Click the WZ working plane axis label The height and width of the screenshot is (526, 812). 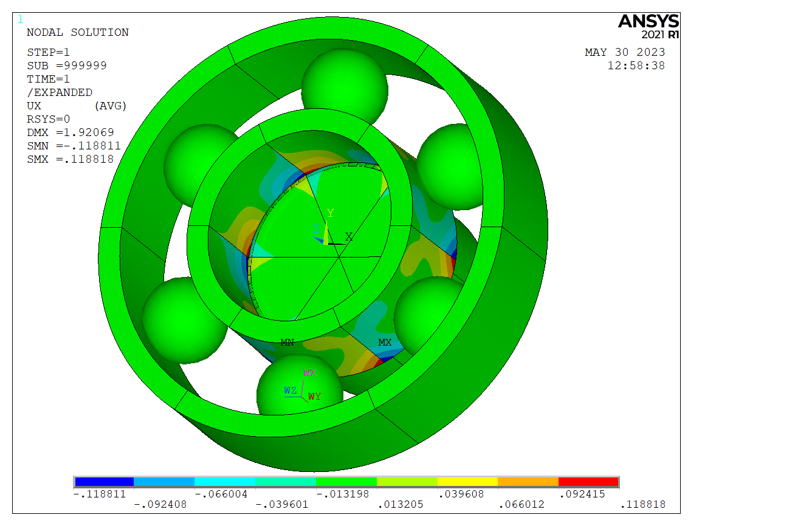[x=290, y=391]
